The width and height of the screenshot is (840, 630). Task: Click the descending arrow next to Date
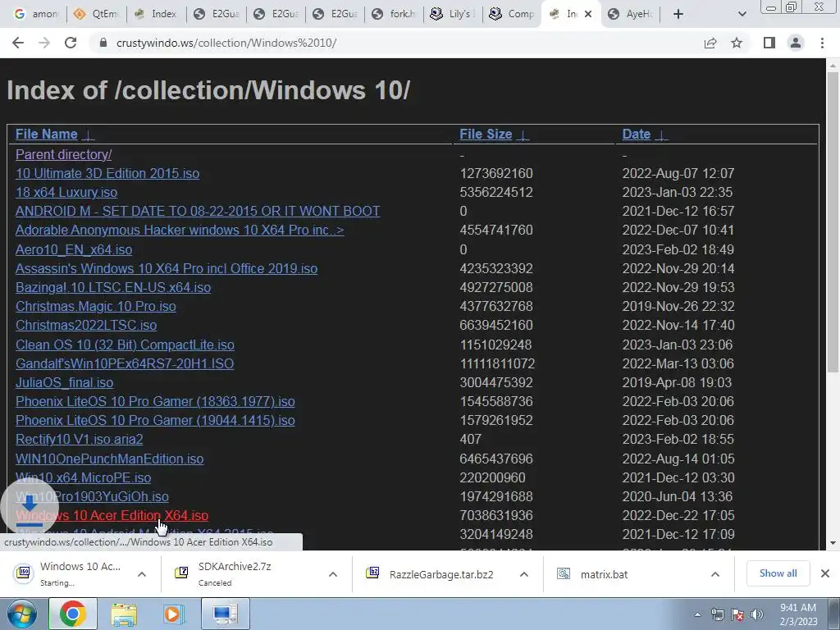662,135
